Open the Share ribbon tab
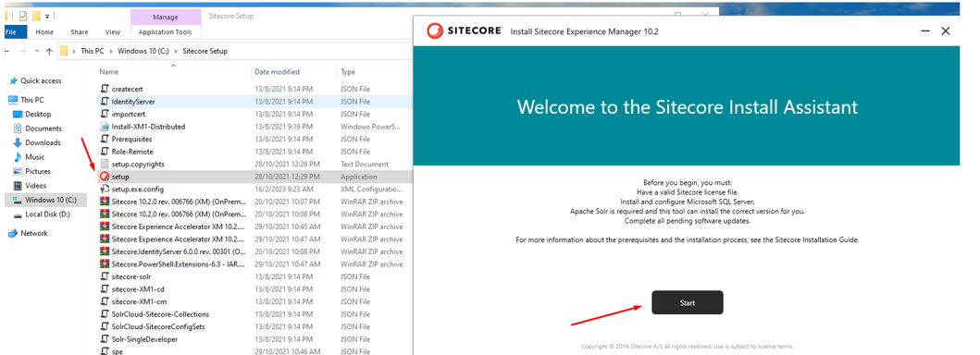Screen dimensions: 980x355 click(x=80, y=31)
